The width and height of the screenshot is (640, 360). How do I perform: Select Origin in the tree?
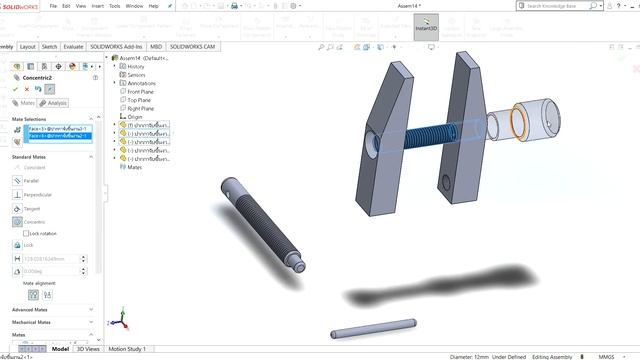(x=131, y=117)
